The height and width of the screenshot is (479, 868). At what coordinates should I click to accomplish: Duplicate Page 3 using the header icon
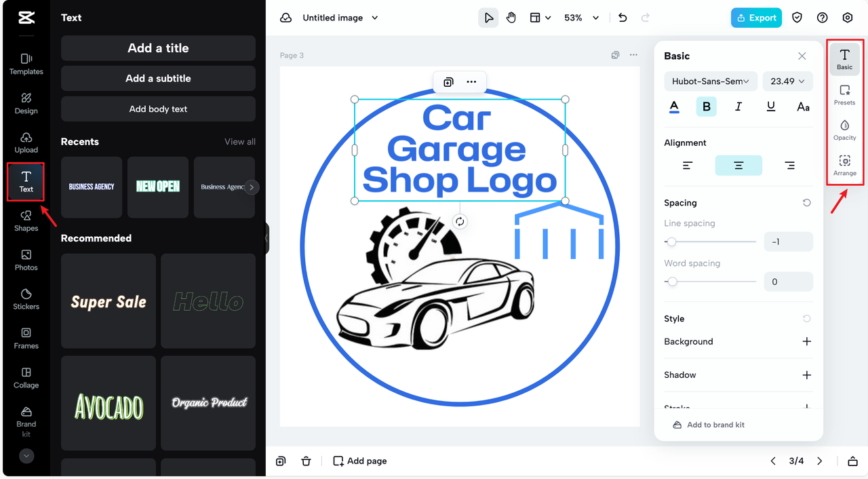pyautogui.click(x=615, y=55)
